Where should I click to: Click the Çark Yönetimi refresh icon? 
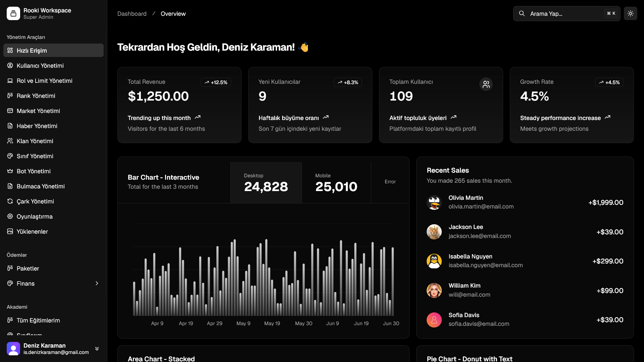click(10, 201)
